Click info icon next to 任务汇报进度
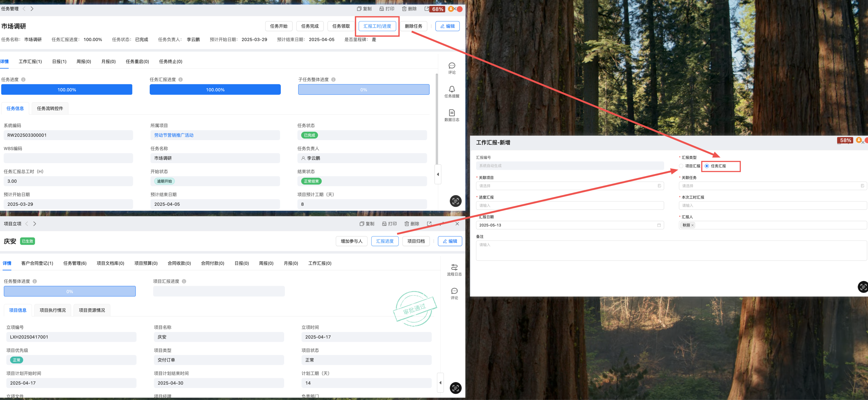 tap(181, 79)
